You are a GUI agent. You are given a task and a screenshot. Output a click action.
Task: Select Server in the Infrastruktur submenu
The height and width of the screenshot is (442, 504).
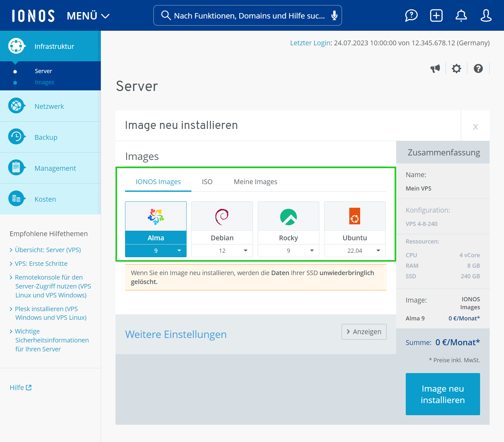pyautogui.click(x=43, y=71)
